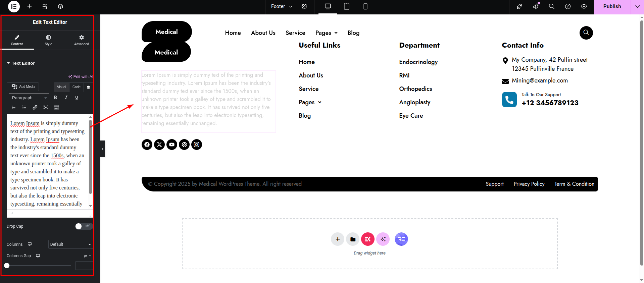Image resolution: width=644 pixels, height=283 pixels.
Task: Click the Publish button
Action: click(x=612, y=6)
